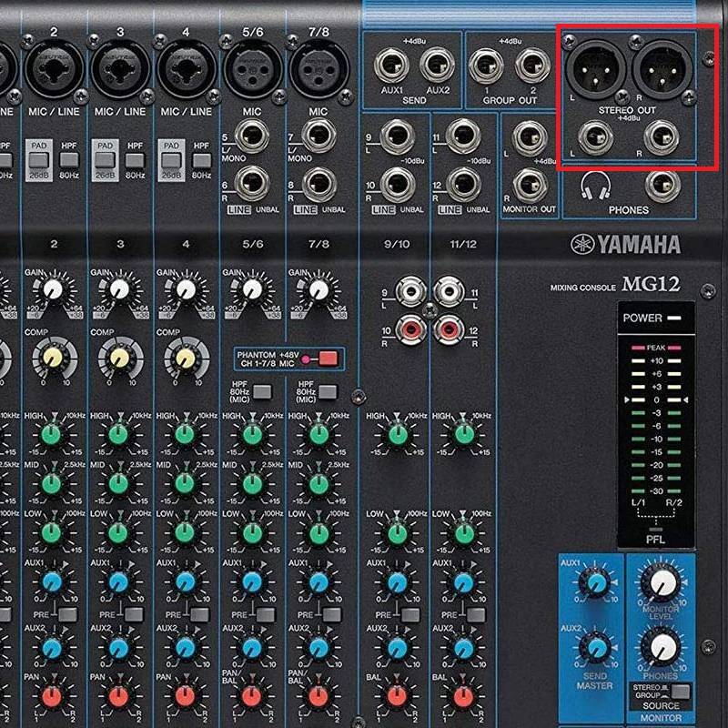The height and width of the screenshot is (728, 728).
Task: Click the AUX2 SEND output jack
Action: [x=438, y=65]
